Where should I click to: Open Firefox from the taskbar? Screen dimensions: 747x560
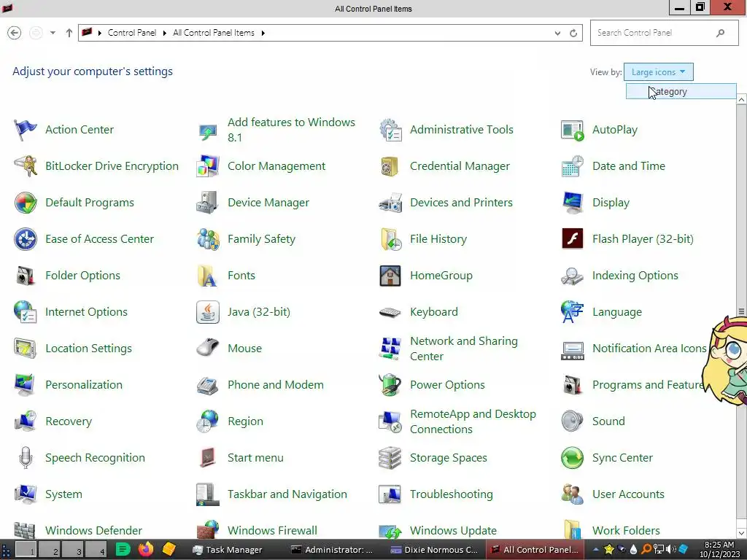pos(146,549)
